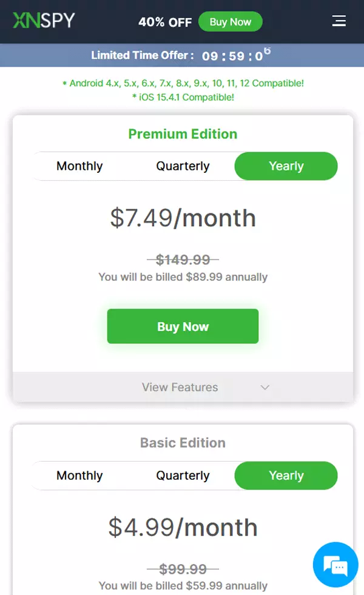Screen dimensions: 364x595
Task: Switch Basic Edition to Monthly billing
Action: coord(79,476)
